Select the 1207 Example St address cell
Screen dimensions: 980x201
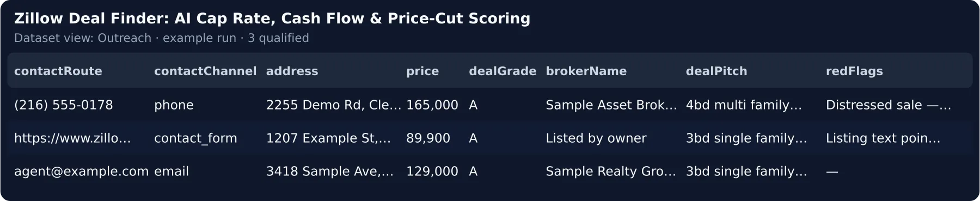click(328, 138)
